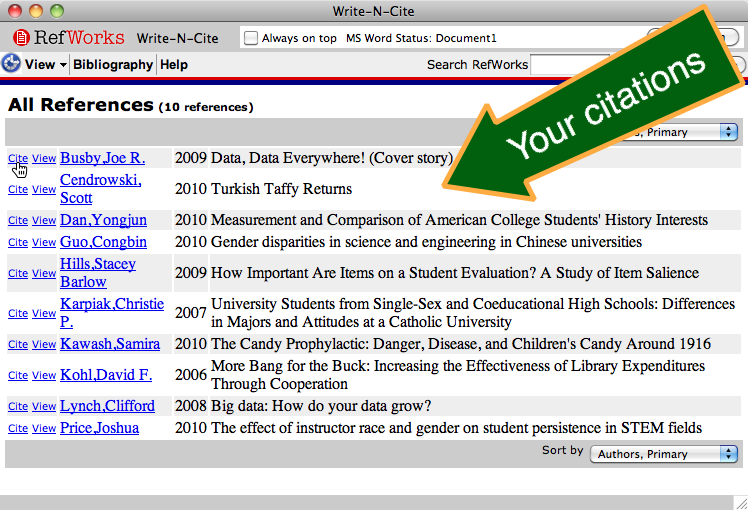Open the View dropdown menu
The image size is (748, 510).
tap(46, 64)
